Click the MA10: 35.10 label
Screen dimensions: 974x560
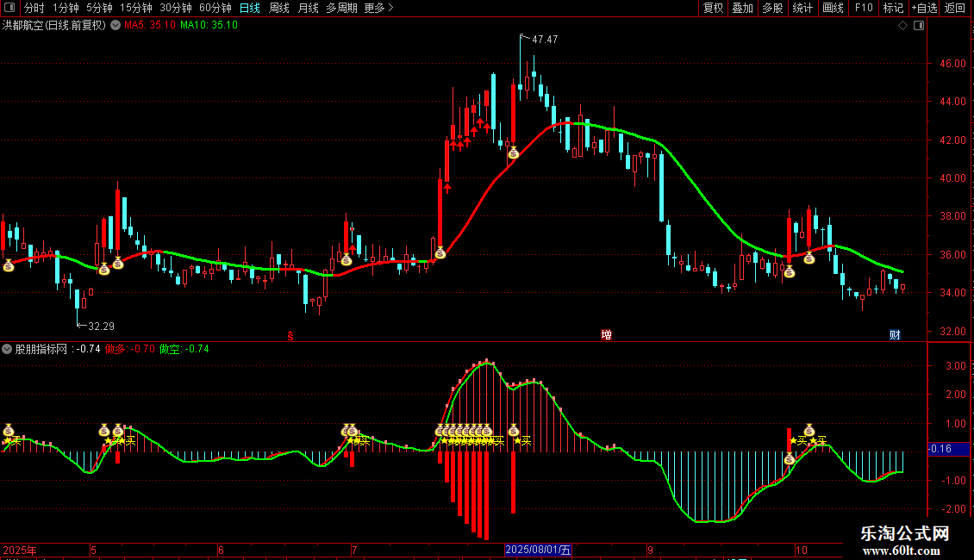tap(209, 25)
